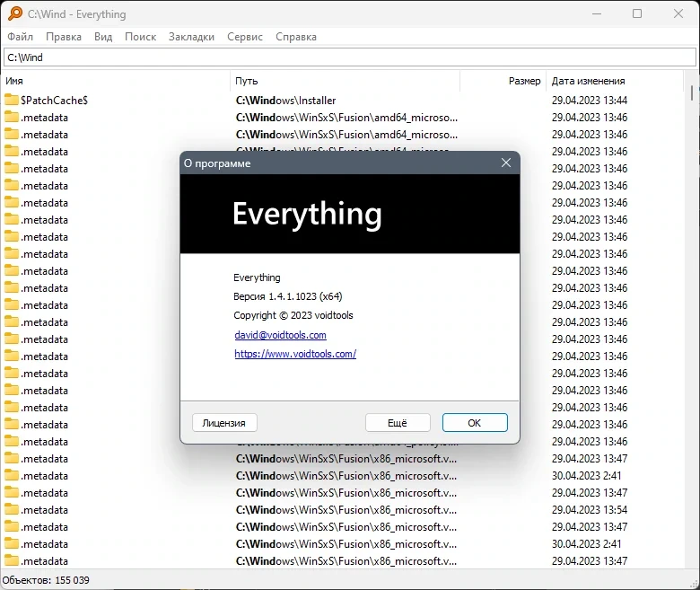Minimize the Everything window
700x590 pixels.
[x=597, y=13]
